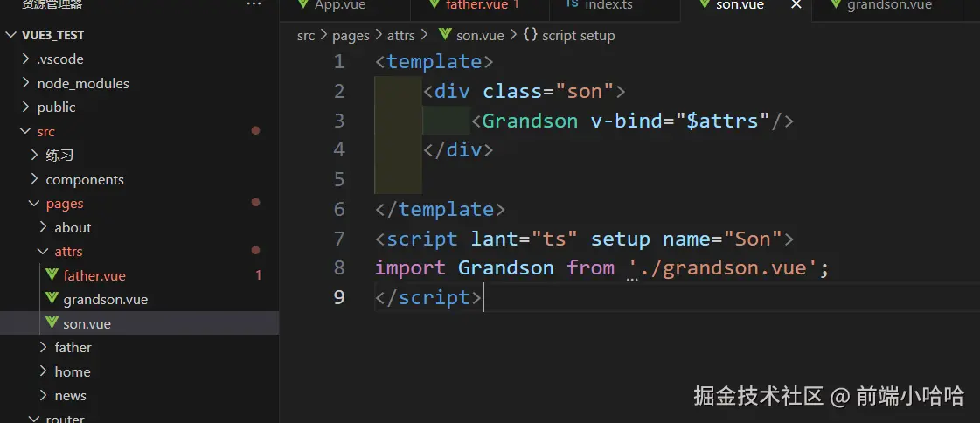Expand the components folder
Image resolution: width=980 pixels, height=423 pixels.
click(34, 179)
